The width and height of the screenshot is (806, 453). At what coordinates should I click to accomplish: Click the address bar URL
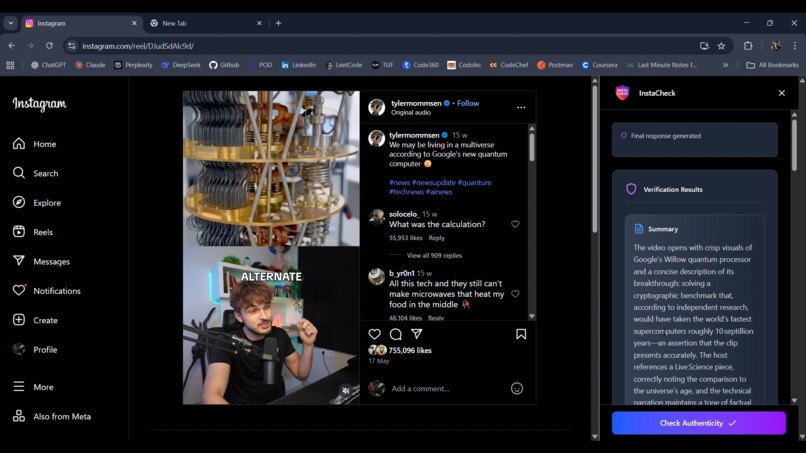[x=138, y=46]
